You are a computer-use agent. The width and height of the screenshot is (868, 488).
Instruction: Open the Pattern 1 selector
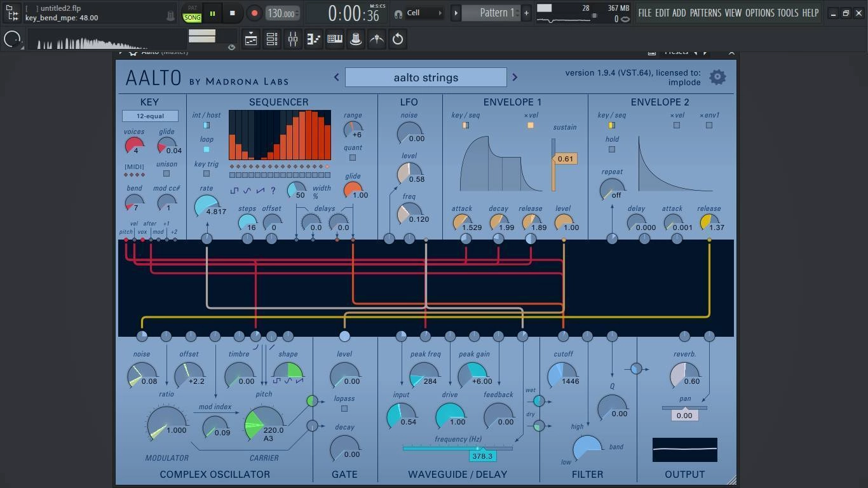point(491,13)
